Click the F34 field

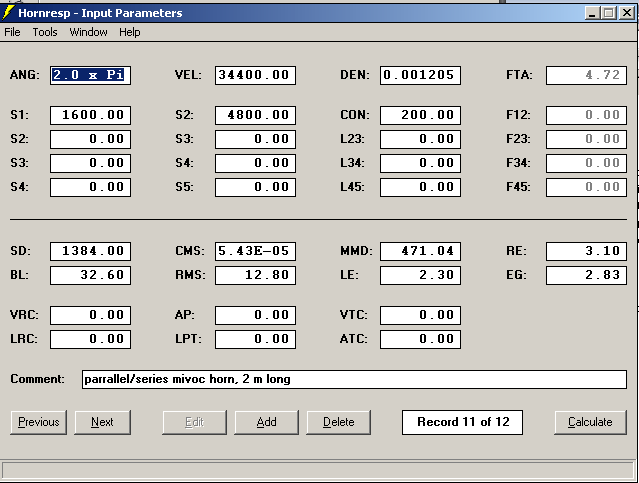click(586, 163)
